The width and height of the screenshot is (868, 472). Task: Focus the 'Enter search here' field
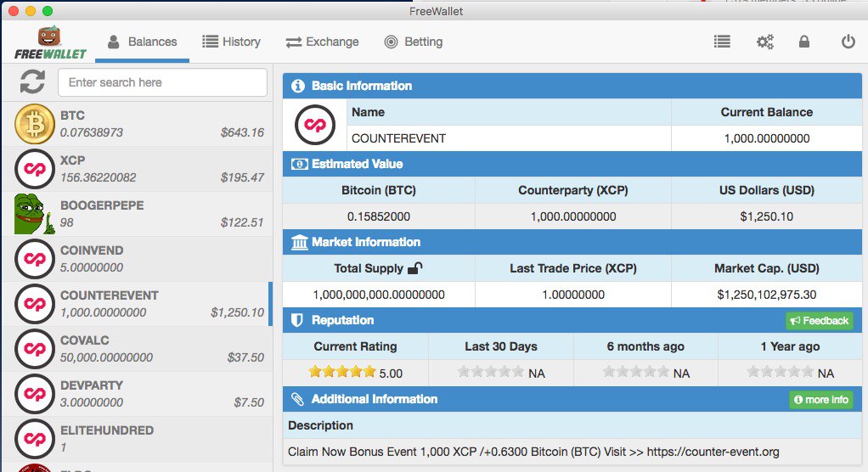point(163,82)
